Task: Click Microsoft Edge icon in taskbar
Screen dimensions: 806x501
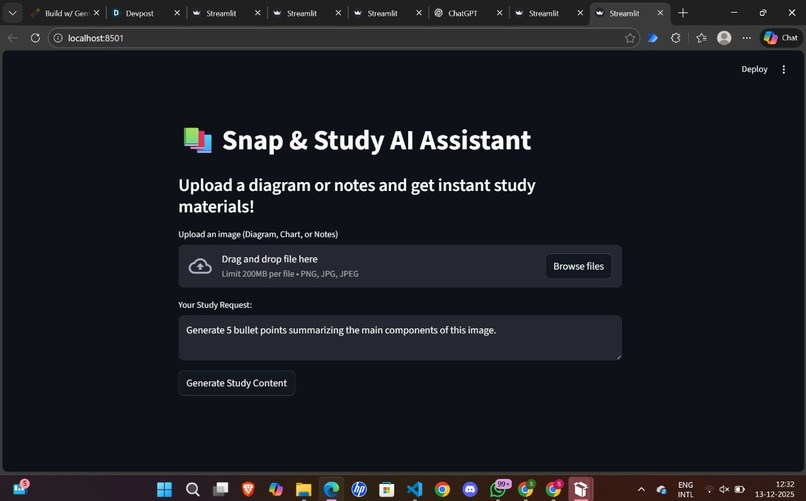Action: (x=332, y=489)
